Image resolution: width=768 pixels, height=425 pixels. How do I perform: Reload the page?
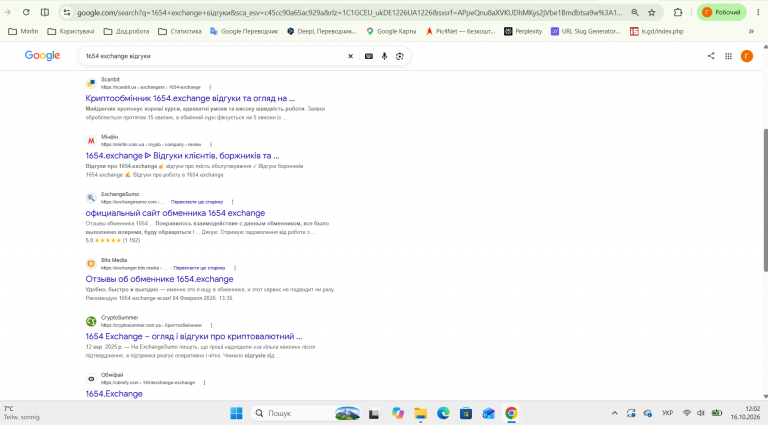(26, 12)
